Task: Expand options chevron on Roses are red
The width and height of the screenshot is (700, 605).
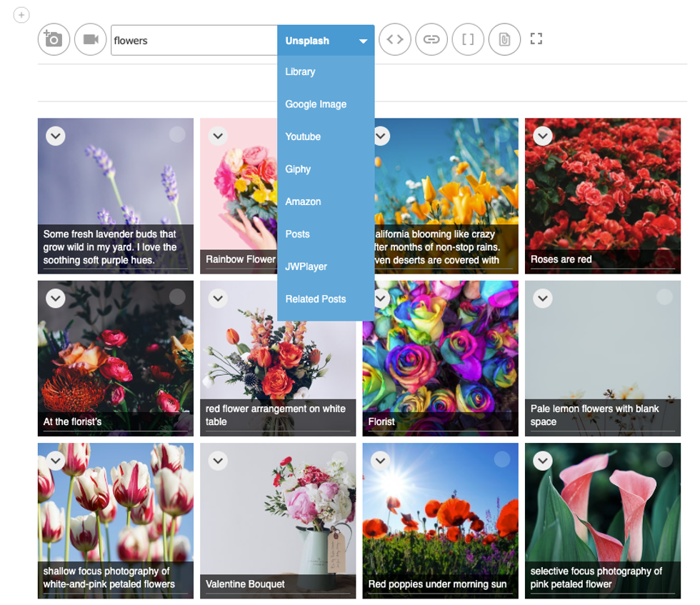Action: (543, 136)
